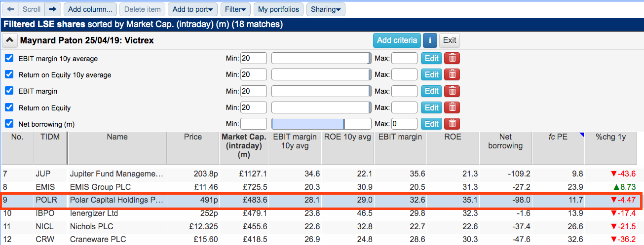Screen dimensions: 644x245
Task: Select Craneware PLC name cell
Action: pyautogui.click(x=98, y=239)
